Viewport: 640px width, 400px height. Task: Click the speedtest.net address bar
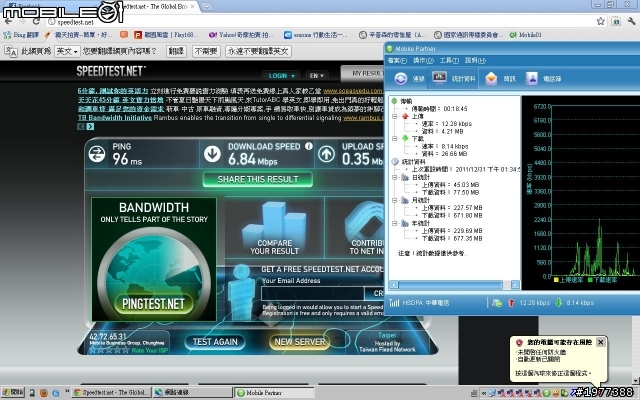pyautogui.click(x=318, y=22)
